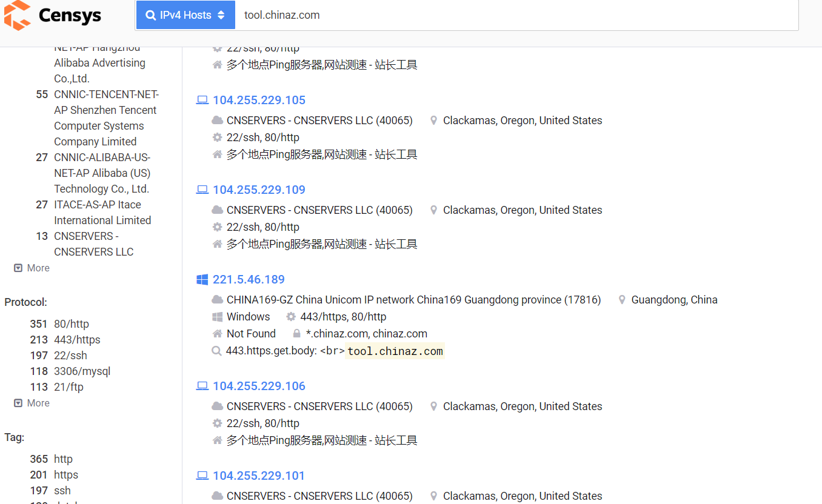
Task: Click gear icon in 104.255.229.105 result
Action: pyautogui.click(x=217, y=138)
